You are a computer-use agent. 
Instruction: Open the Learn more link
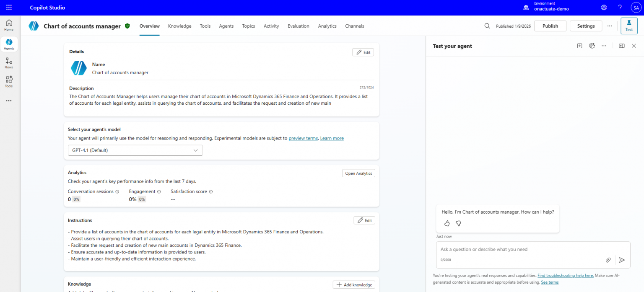pos(332,138)
